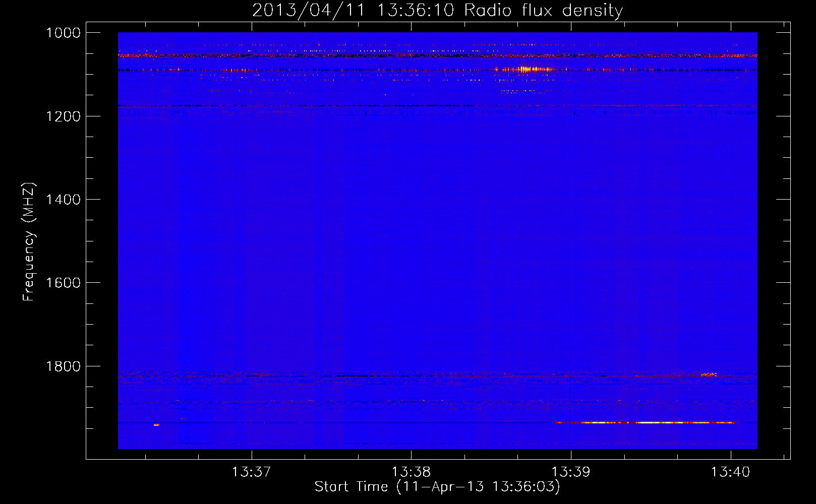Click the 'Start Time (11-Apr-13 13:36:03)' x-axis label
This screenshot has width=816, height=504.
437,487
